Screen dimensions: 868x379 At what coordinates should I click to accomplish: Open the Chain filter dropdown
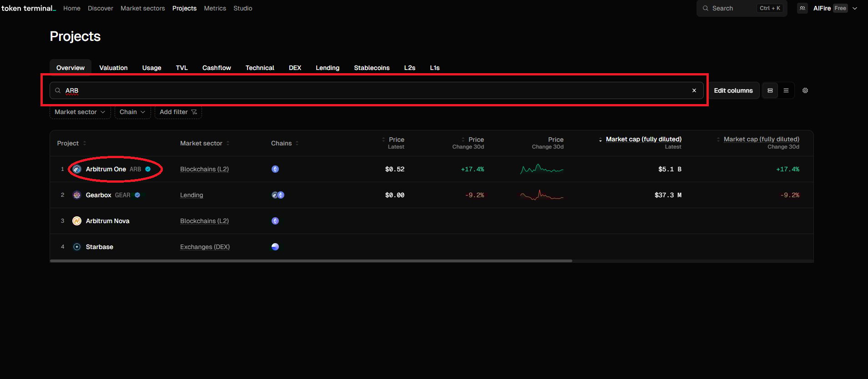pos(132,112)
